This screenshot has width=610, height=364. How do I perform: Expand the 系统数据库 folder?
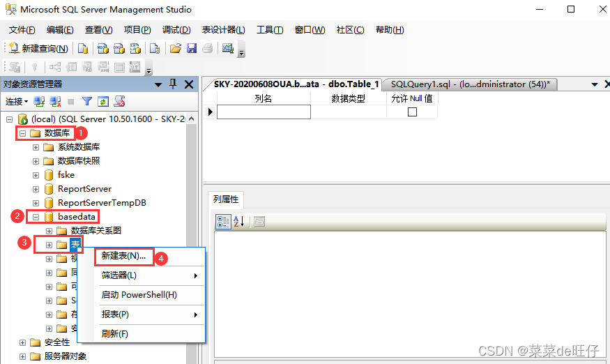tap(36, 148)
